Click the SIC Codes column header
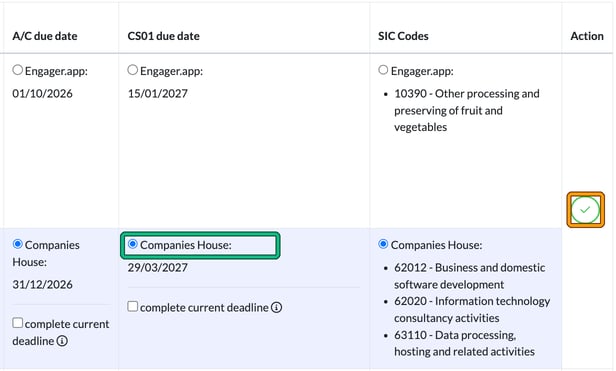 pos(403,36)
